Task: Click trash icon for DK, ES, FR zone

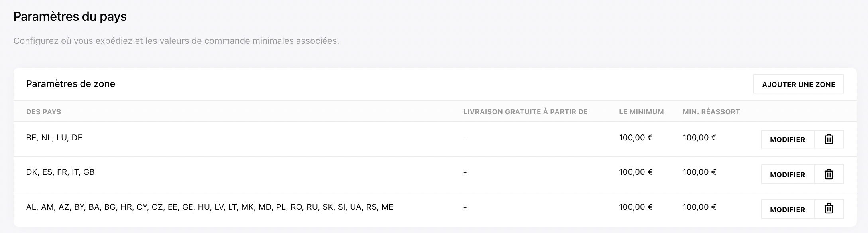Action: point(829,174)
